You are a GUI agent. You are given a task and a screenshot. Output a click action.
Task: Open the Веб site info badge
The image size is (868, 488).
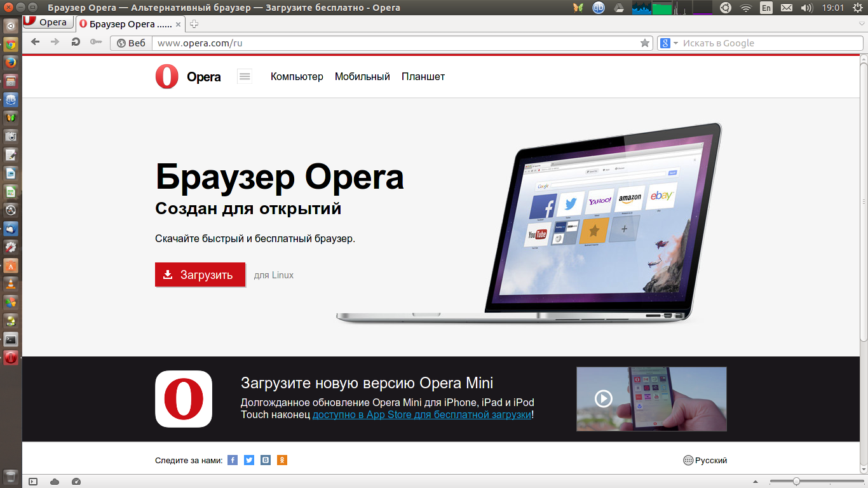point(132,43)
